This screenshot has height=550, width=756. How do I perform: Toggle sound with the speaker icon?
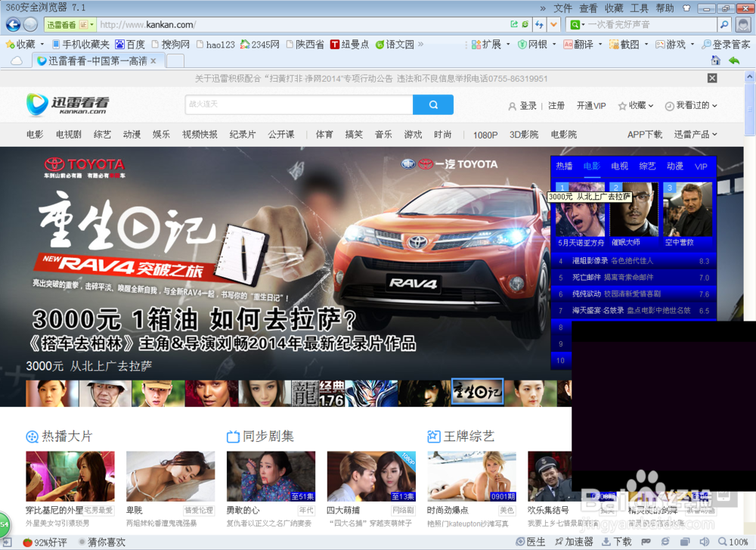pyautogui.click(x=705, y=542)
